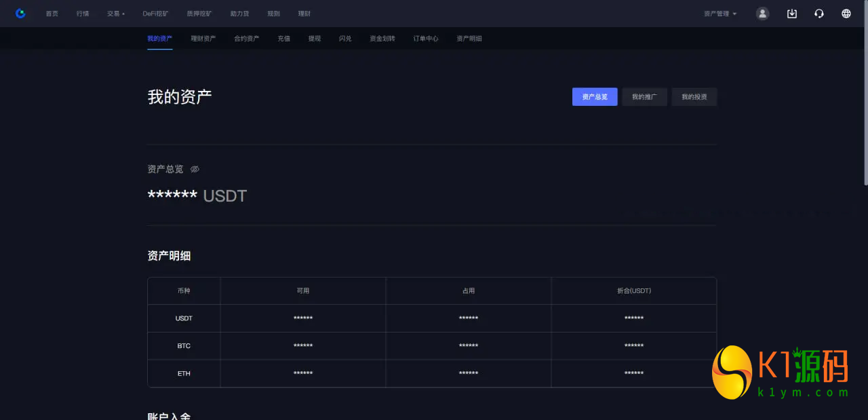This screenshot has height=420, width=868.
Task: Click the BTC row currency cell
Action: [x=184, y=346]
